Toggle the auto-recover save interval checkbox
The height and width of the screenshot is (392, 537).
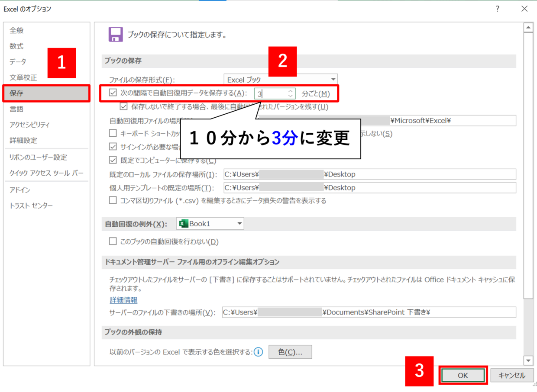click(x=113, y=93)
